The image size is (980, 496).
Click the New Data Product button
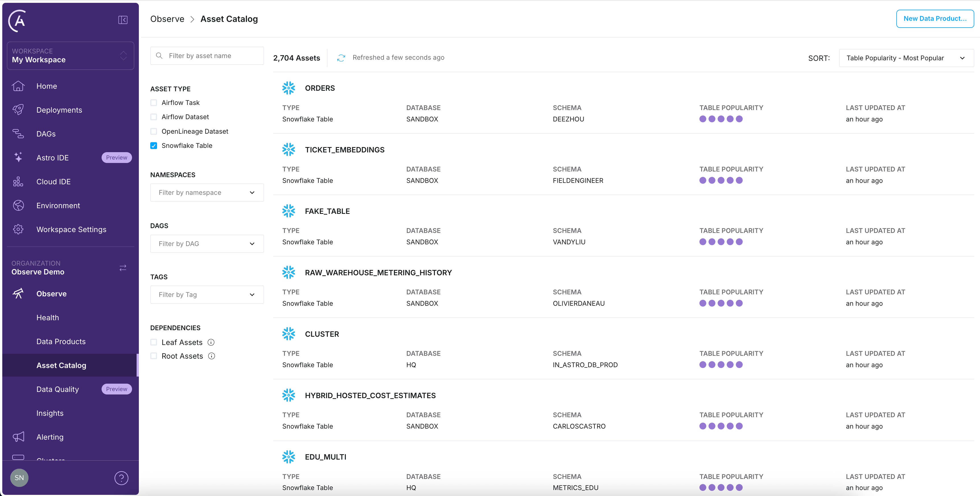tap(934, 19)
